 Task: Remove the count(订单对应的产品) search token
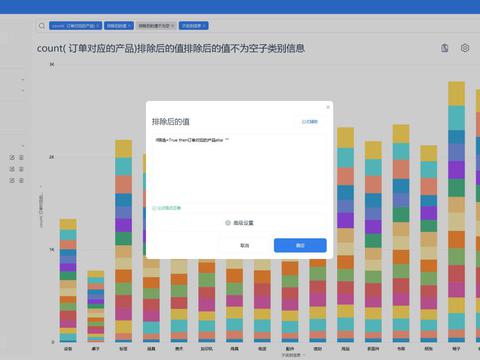pos(98,26)
